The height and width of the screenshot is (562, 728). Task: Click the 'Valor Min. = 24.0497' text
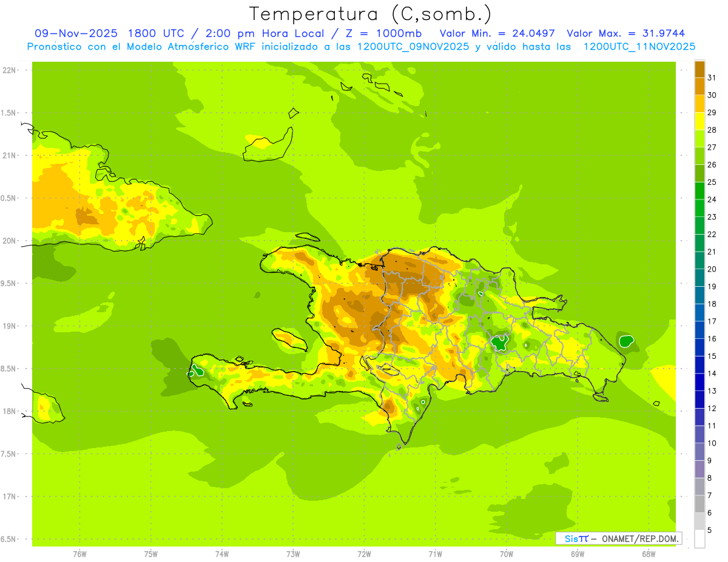tap(497, 33)
